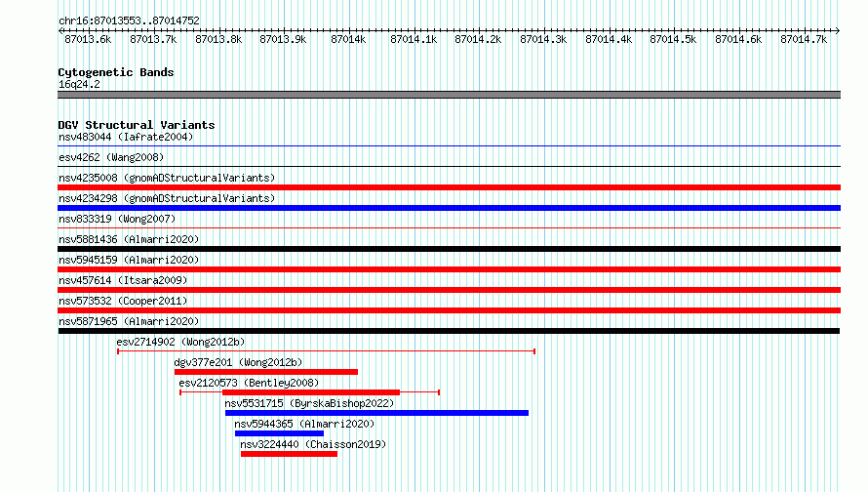The height and width of the screenshot is (492, 868).
Task: Open the nsv4234298 gnomAD structural variant label
Action: point(167,198)
